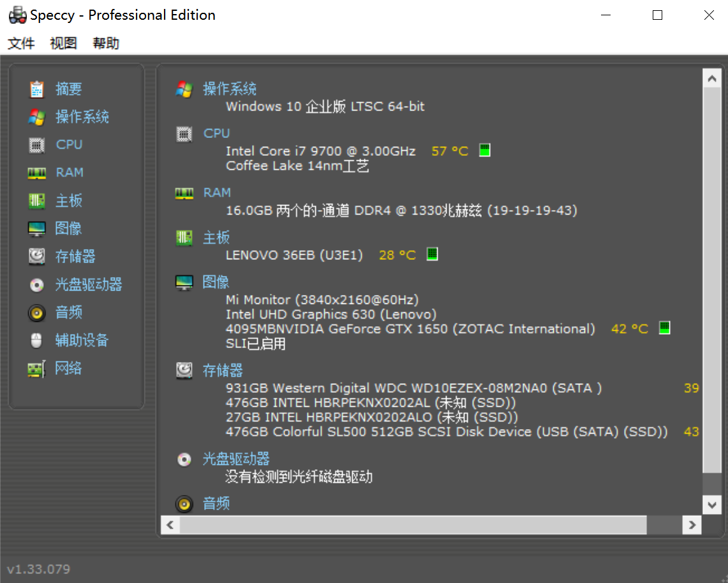Open the 主板 heading link in summary
The height and width of the screenshot is (583, 728).
216,238
